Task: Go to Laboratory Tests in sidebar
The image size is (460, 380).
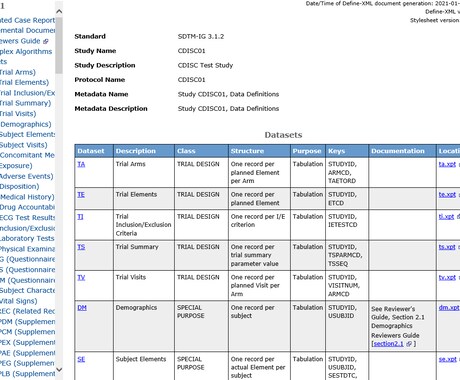Action: pos(27,238)
